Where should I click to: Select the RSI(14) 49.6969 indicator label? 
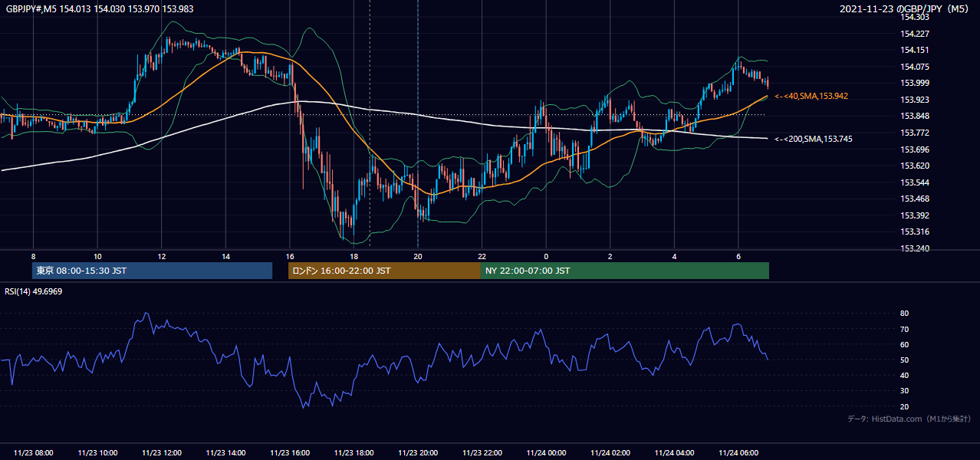coord(34,291)
